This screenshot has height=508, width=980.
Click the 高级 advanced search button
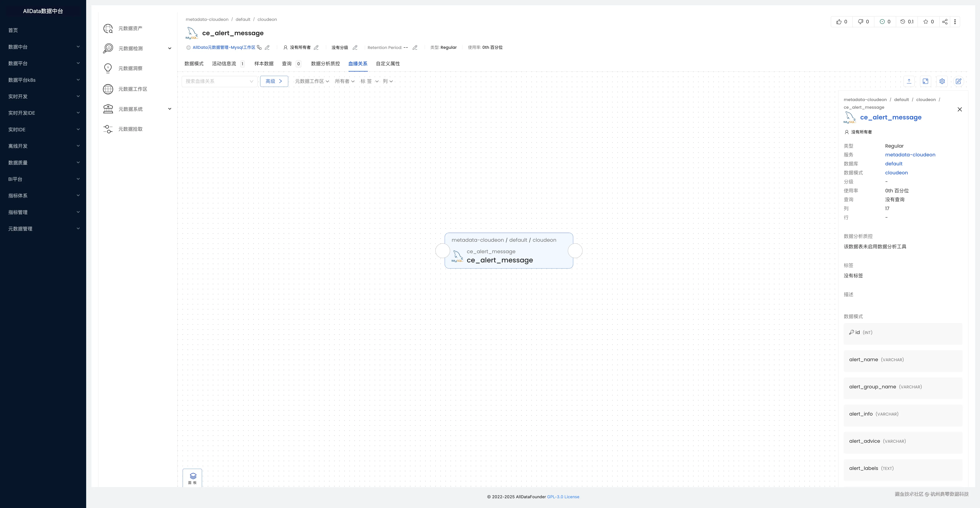(274, 81)
